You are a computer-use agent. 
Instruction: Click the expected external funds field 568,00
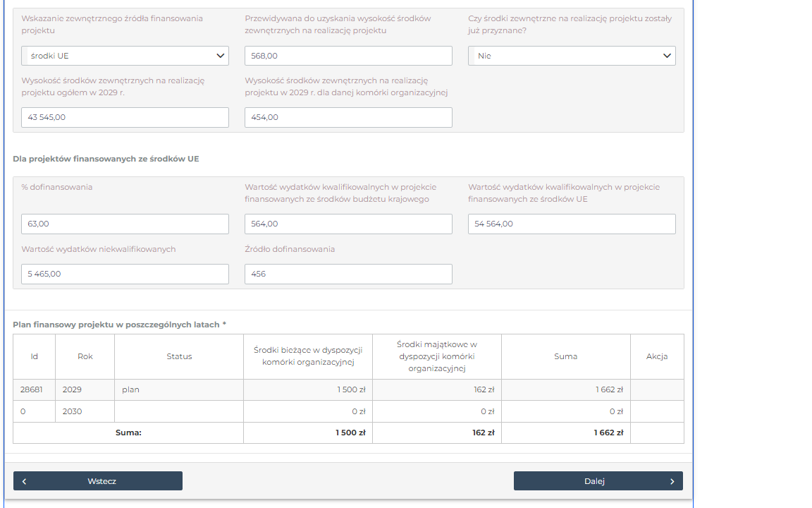point(348,56)
